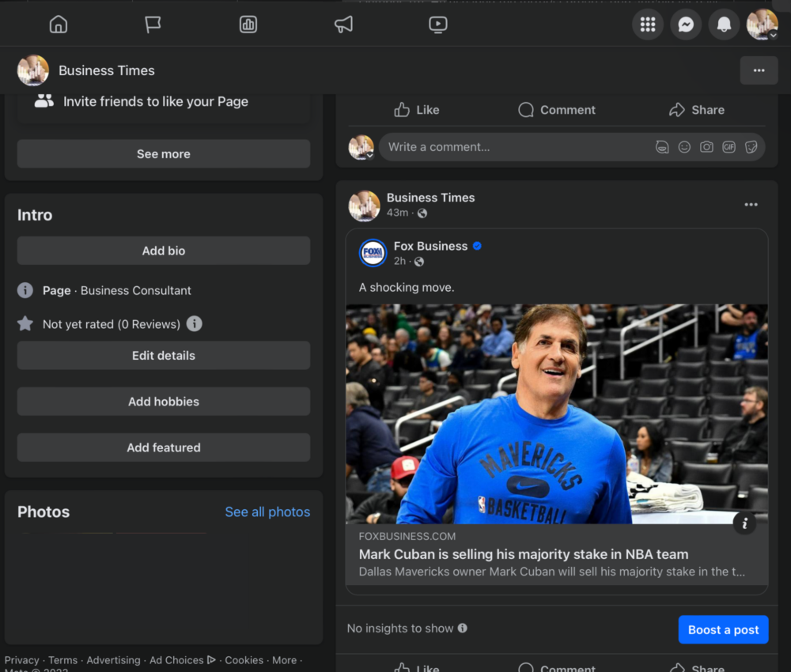Open the Messenger icon

click(686, 25)
